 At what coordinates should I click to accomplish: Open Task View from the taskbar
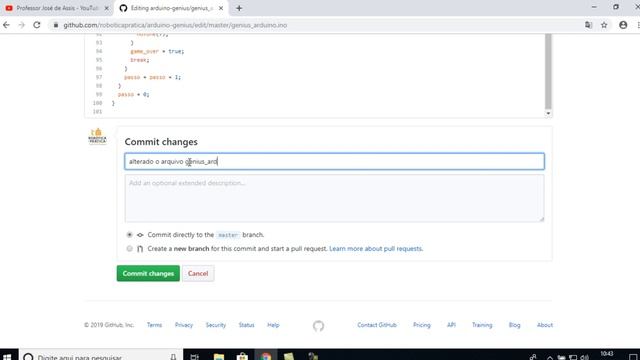194,356
